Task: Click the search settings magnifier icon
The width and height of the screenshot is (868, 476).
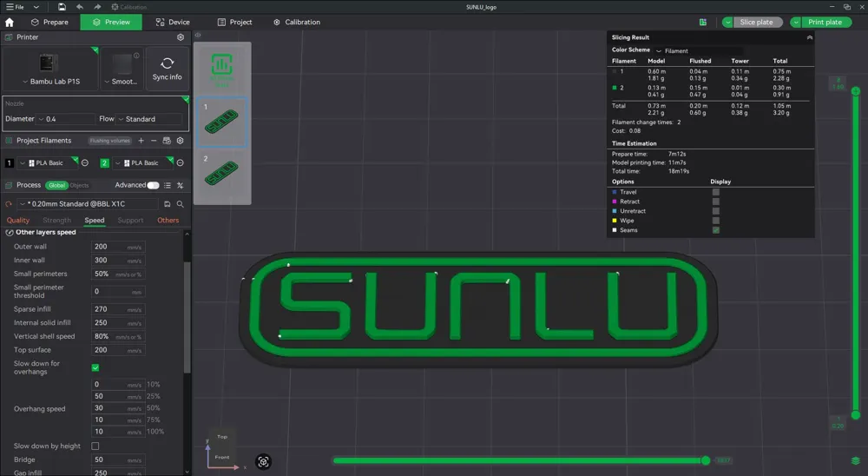Action: tap(180, 204)
